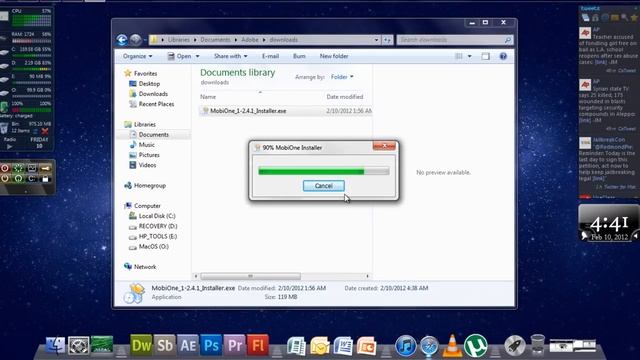The height and width of the screenshot is (360, 640).
Task: Open Microsoft PowerPoint icon in the dock
Action: [x=366, y=346]
